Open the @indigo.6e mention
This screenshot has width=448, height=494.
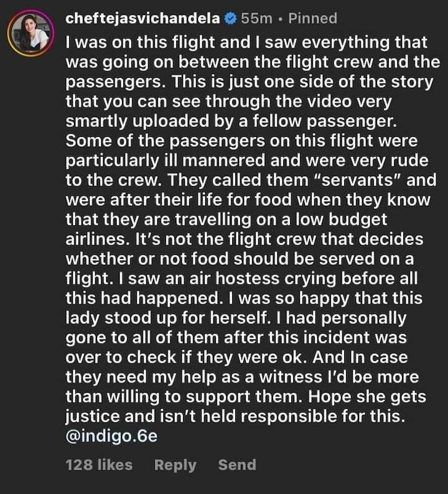[x=111, y=436]
